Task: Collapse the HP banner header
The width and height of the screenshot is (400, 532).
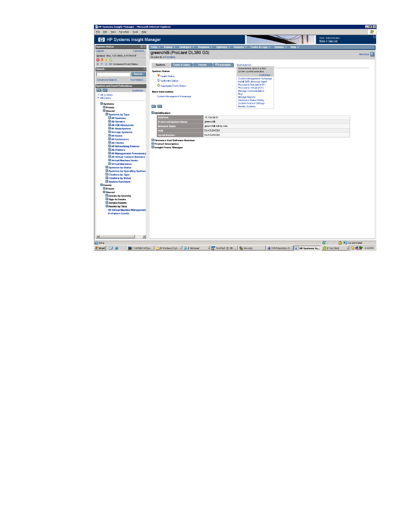Action: pyautogui.click(x=374, y=37)
